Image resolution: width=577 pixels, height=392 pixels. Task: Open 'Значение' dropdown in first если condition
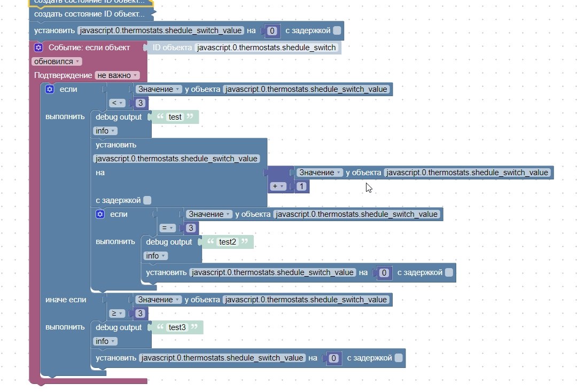(159, 89)
